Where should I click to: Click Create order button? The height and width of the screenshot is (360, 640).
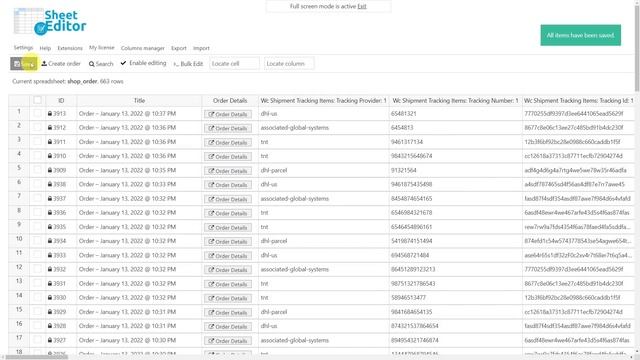(x=61, y=64)
